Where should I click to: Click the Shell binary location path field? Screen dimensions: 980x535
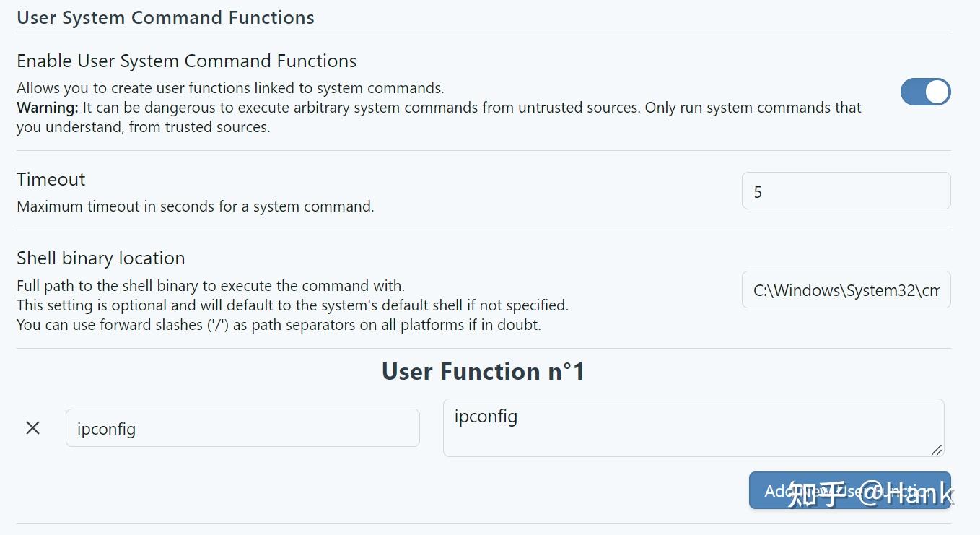(x=846, y=290)
